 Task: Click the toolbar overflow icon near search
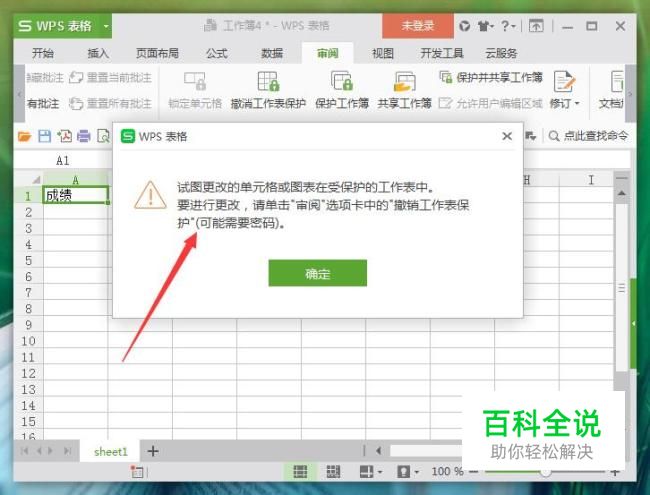(x=531, y=136)
